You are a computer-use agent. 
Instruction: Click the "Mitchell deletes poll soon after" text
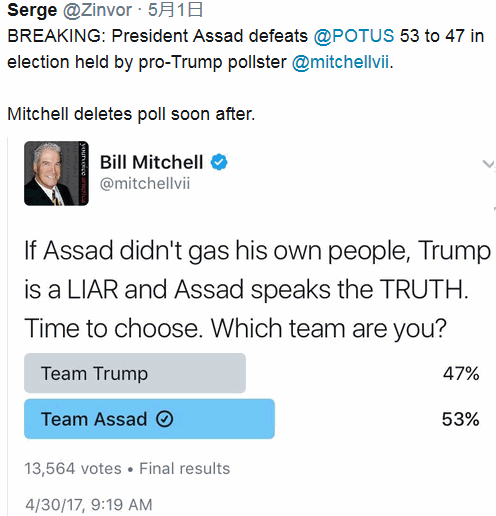131,114
